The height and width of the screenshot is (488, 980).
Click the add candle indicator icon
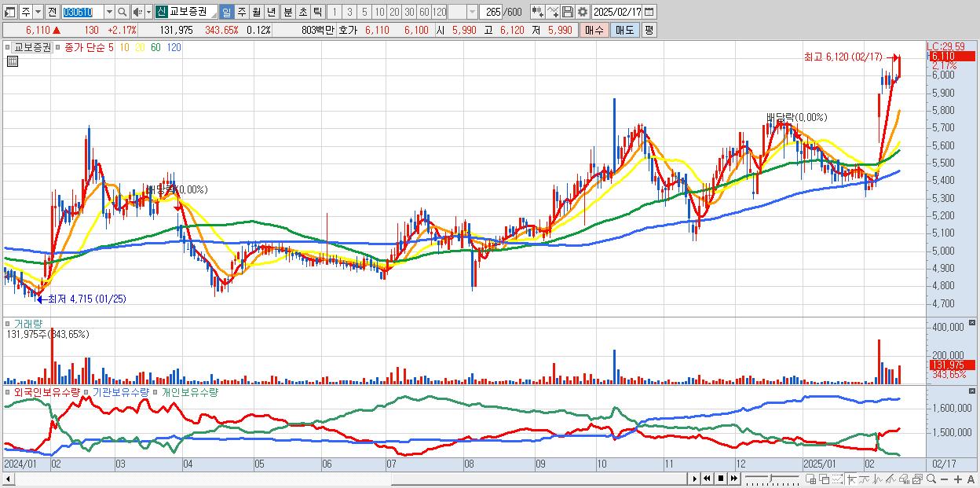537,12
